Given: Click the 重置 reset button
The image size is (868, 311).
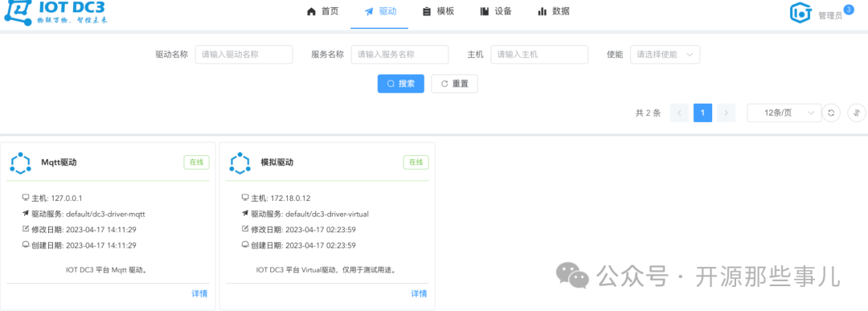Looking at the screenshot, I should 454,84.
